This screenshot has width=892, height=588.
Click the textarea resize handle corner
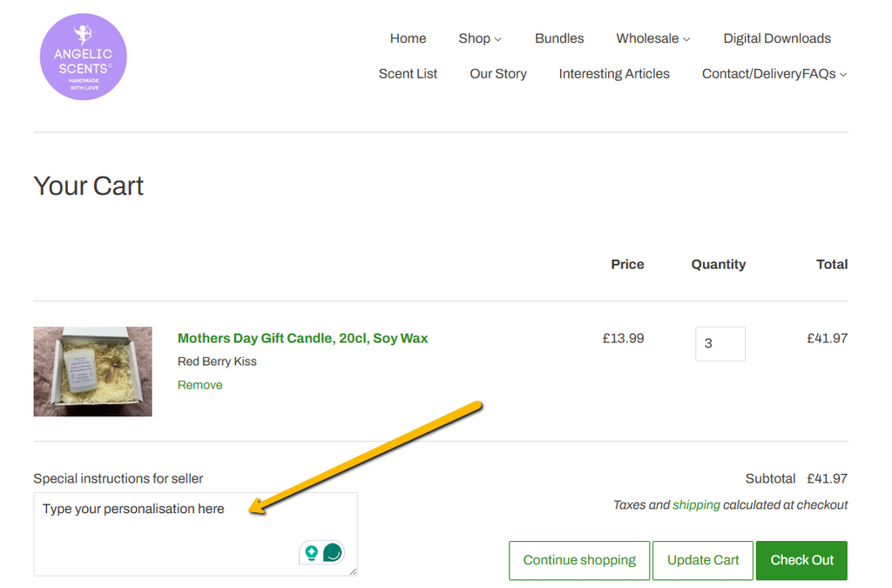[x=353, y=571]
